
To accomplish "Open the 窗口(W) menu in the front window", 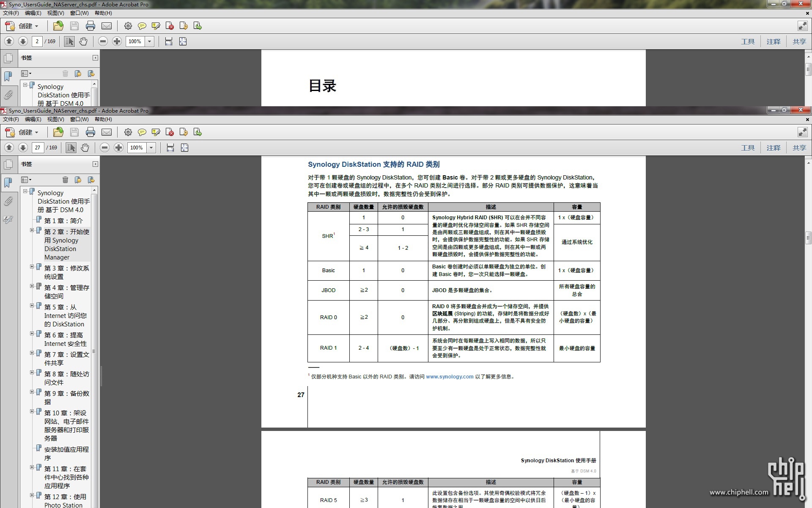I will coord(80,119).
